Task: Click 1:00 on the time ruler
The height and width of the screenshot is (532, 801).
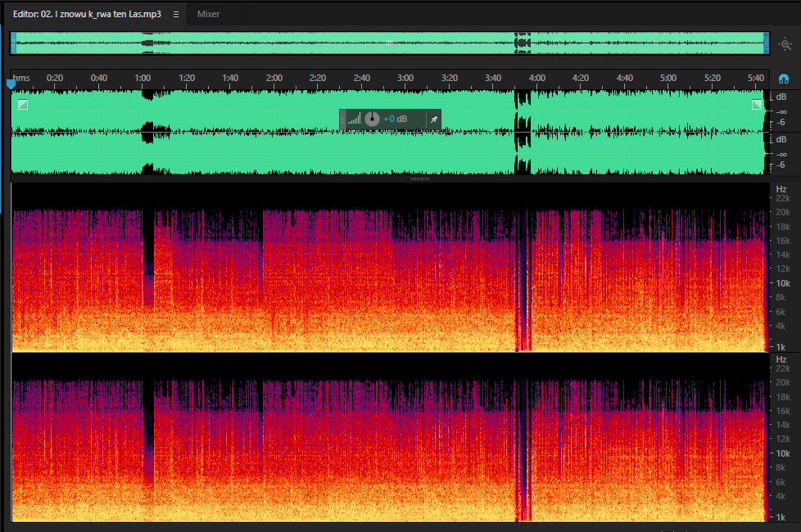Action: click(143, 78)
